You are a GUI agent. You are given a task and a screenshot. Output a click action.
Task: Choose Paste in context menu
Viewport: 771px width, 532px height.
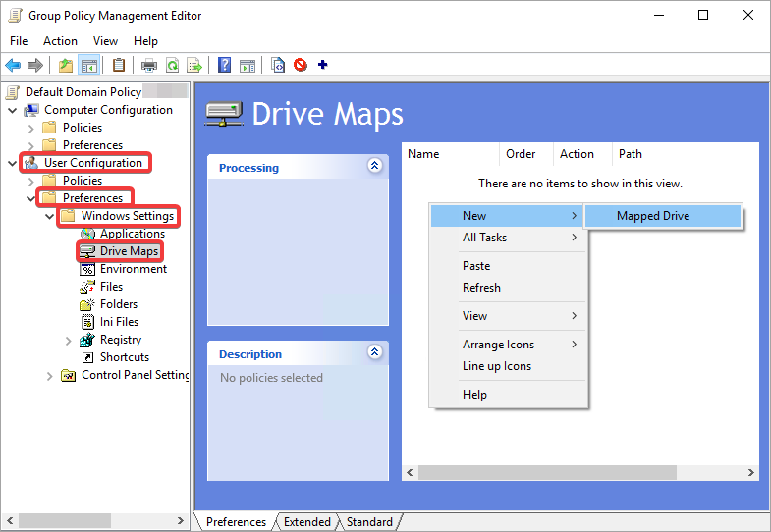click(509, 266)
